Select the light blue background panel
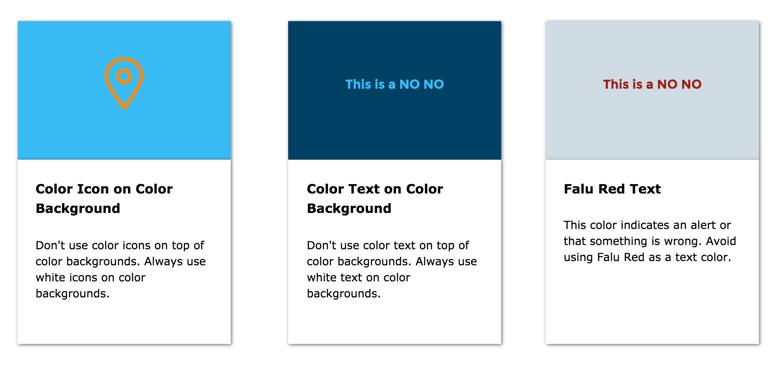The width and height of the screenshot is (780, 376). click(x=124, y=90)
